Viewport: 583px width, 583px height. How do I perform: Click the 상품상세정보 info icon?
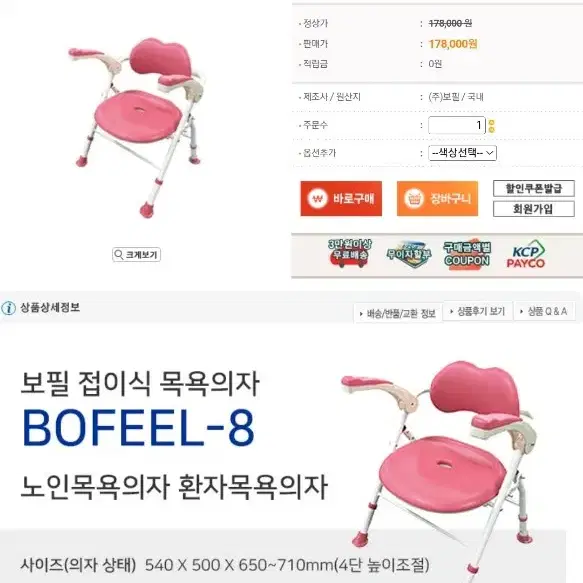(x=8, y=308)
